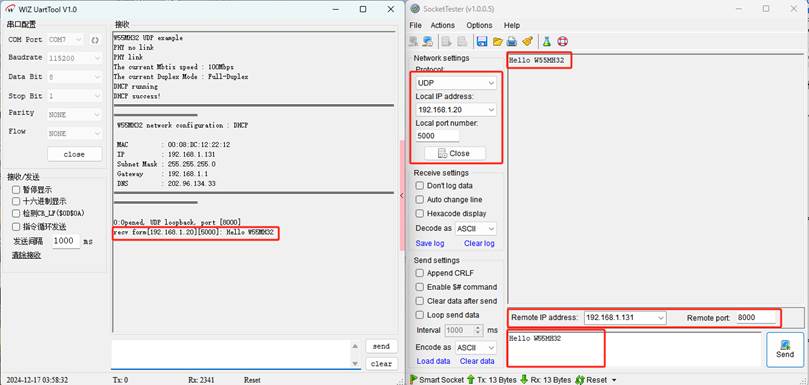Click the blue floppy disk save icon
This screenshot has height=385, width=809.
pos(482,41)
